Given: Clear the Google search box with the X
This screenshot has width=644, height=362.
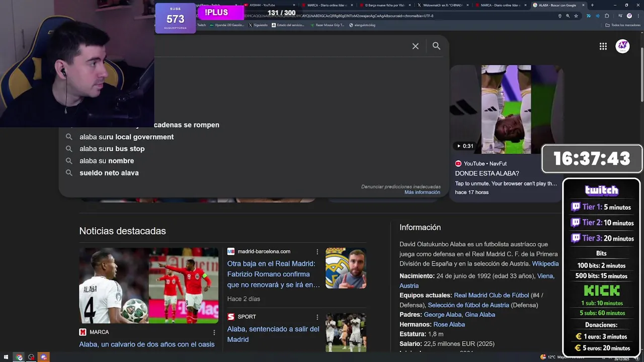Looking at the screenshot, I should [415, 46].
